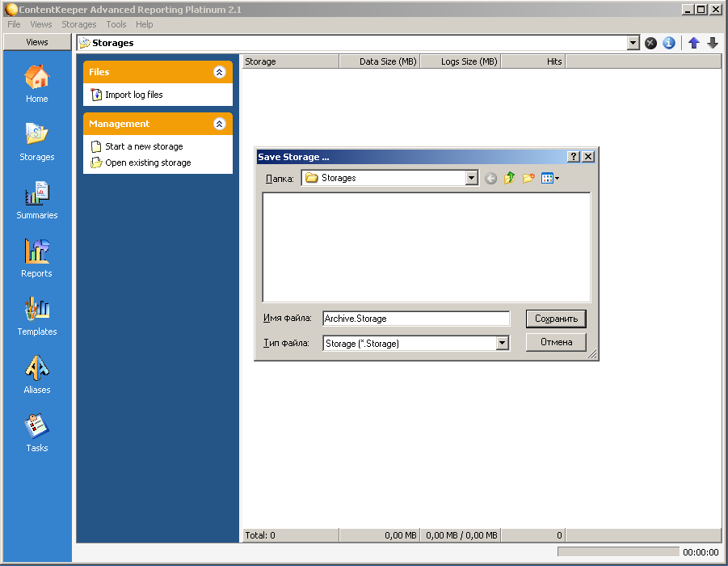Click the Storage column header
This screenshot has width=728, height=566.
point(291,61)
